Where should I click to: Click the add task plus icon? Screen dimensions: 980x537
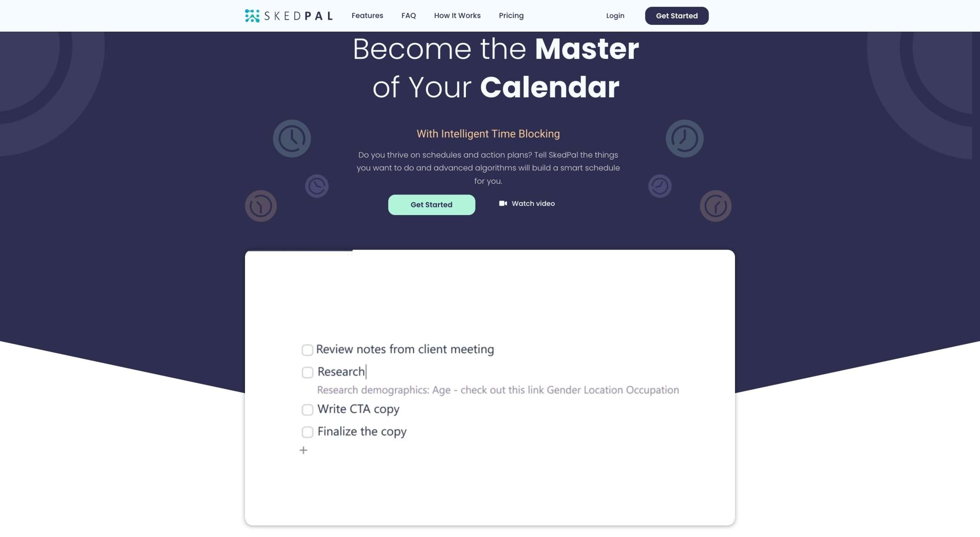click(304, 450)
